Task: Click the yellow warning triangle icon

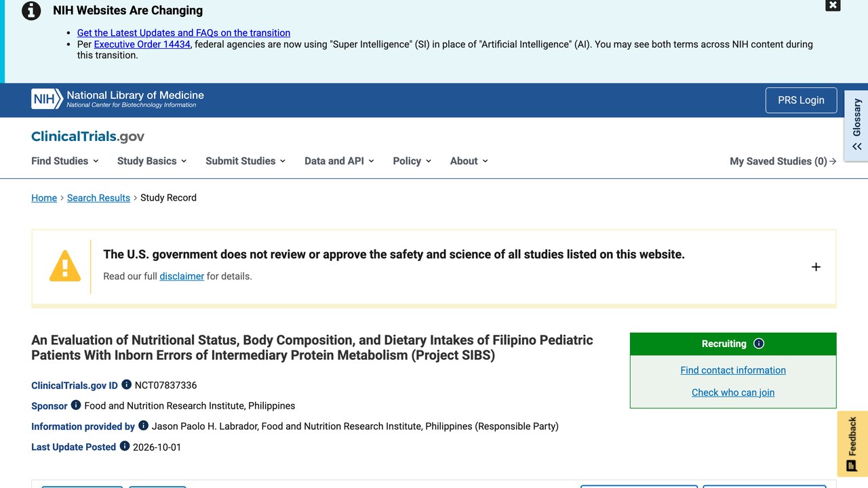Action: [65, 266]
